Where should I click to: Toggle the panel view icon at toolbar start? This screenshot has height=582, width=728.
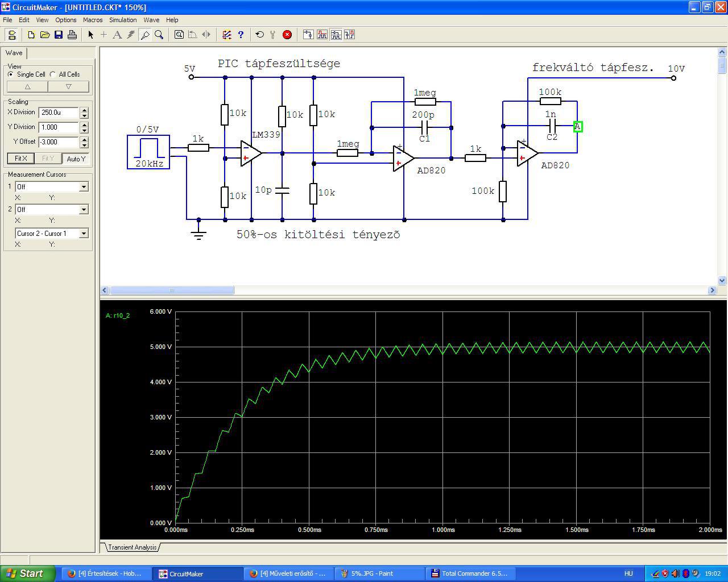click(x=11, y=35)
